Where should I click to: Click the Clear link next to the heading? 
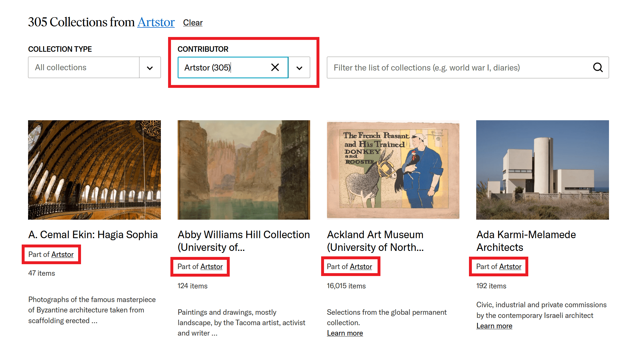(x=193, y=23)
